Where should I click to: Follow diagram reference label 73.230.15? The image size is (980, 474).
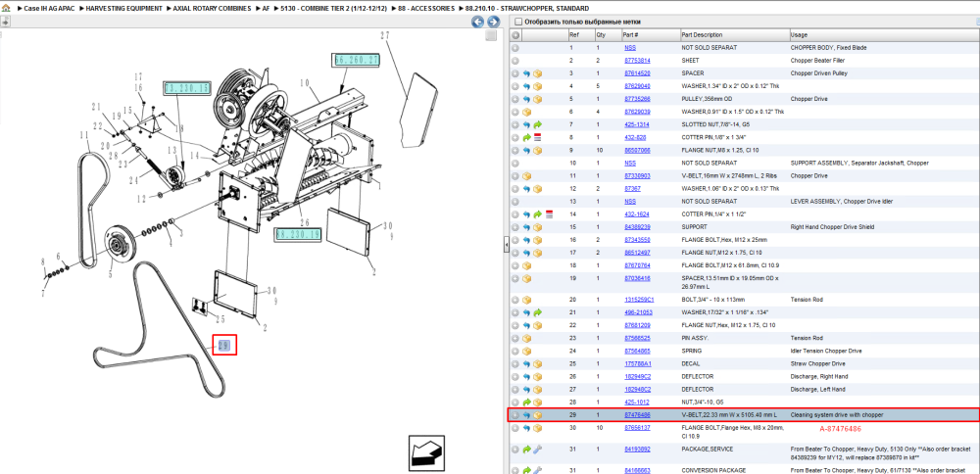click(x=187, y=89)
